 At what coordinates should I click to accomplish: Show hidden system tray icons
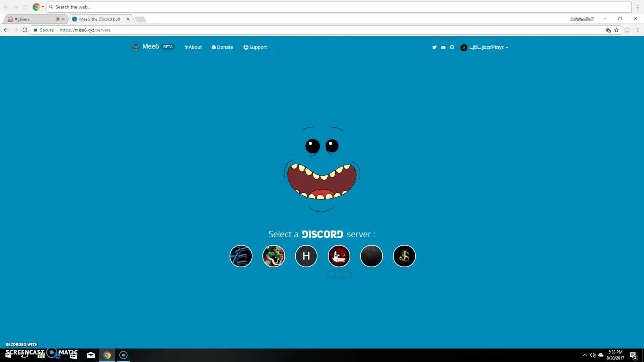584,355
